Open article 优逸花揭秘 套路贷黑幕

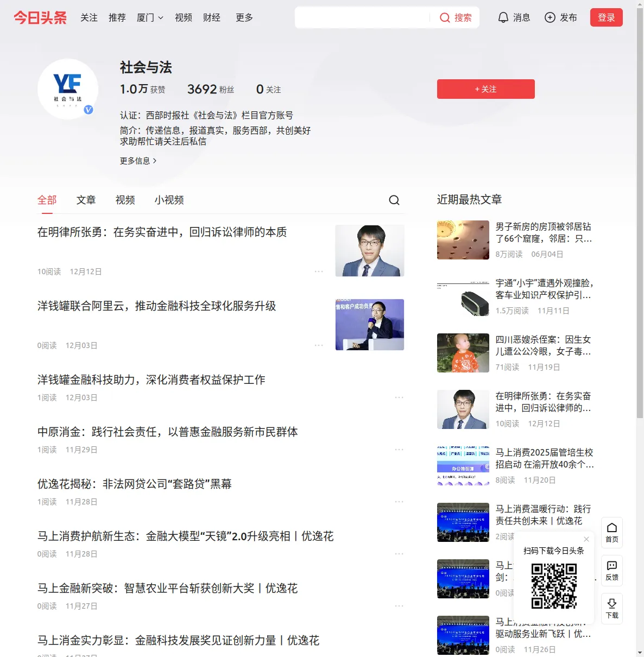point(135,484)
